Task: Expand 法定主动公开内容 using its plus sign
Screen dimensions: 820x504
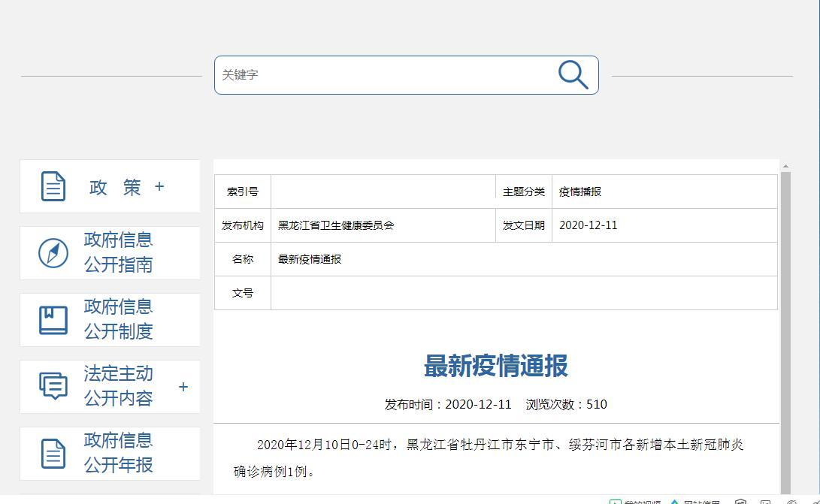Action: tap(183, 387)
